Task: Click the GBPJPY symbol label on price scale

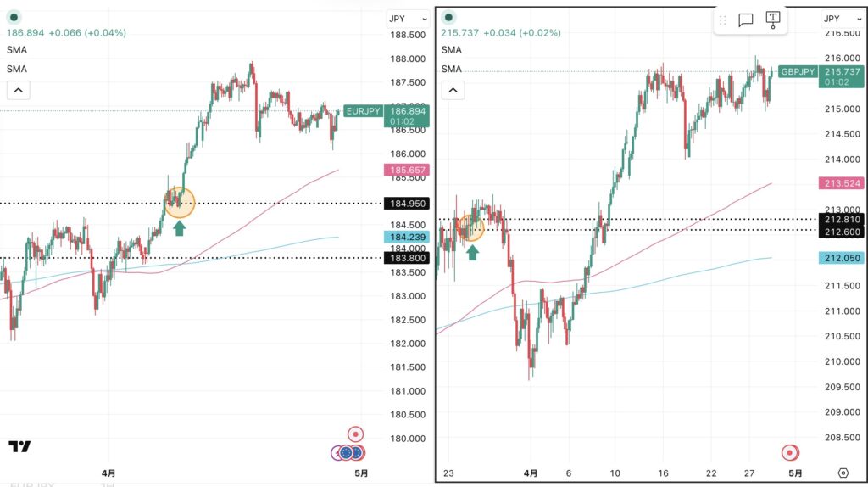Action: pyautogui.click(x=797, y=72)
